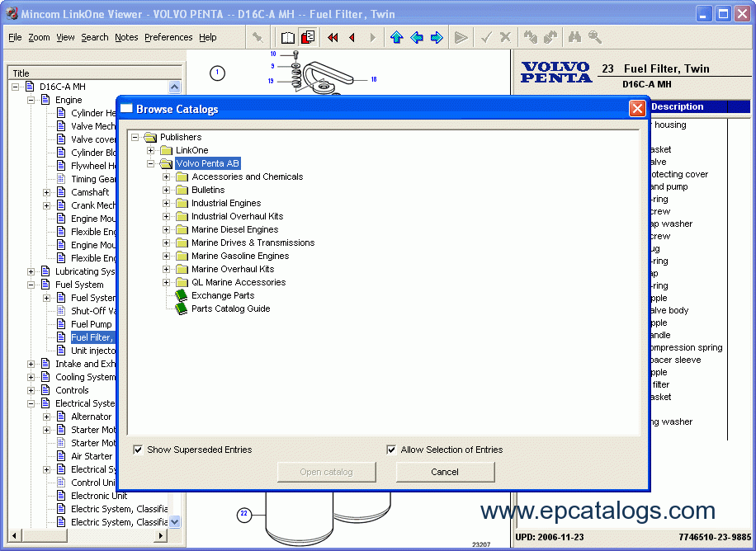Viewport: 756px width, 551px height.
Task: Click the red double-left rewind arrows
Action: (333, 37)
